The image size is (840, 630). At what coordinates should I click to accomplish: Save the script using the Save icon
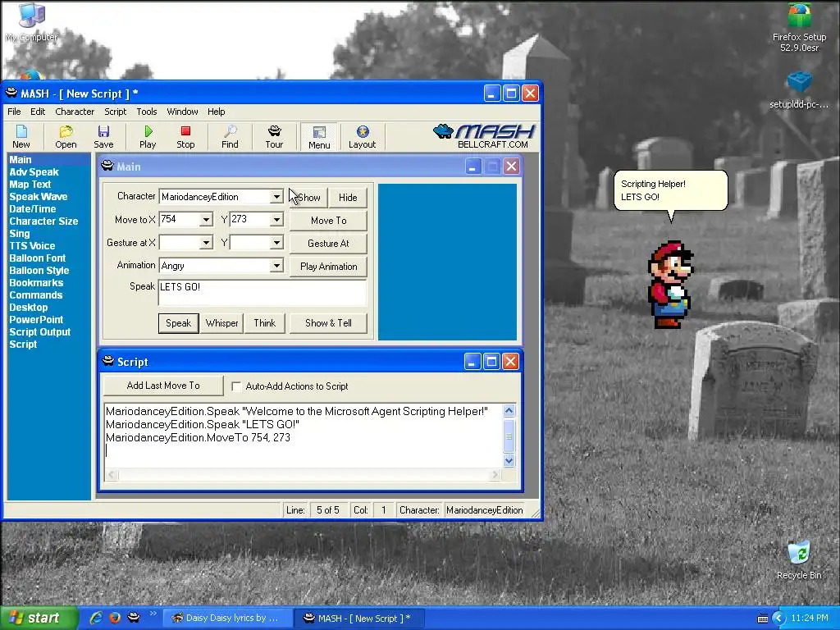pyautogui.click(x=103, y=137)
